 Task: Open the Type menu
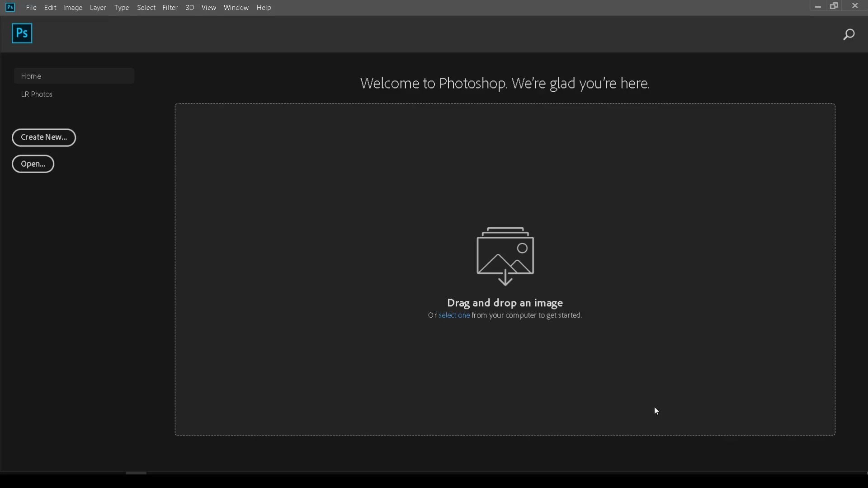122,8
